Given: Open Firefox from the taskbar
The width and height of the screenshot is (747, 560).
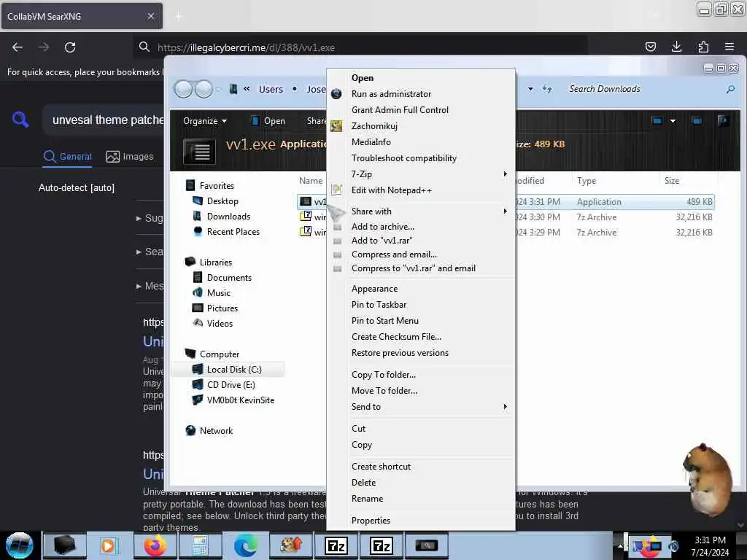Looking at the screenshot, I should click(155, 545).
